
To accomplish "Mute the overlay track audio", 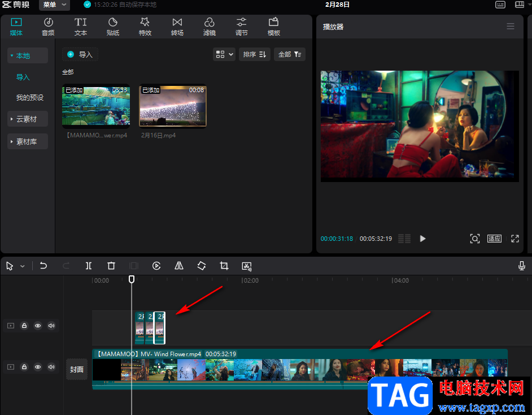I will (x=51, y=326).
